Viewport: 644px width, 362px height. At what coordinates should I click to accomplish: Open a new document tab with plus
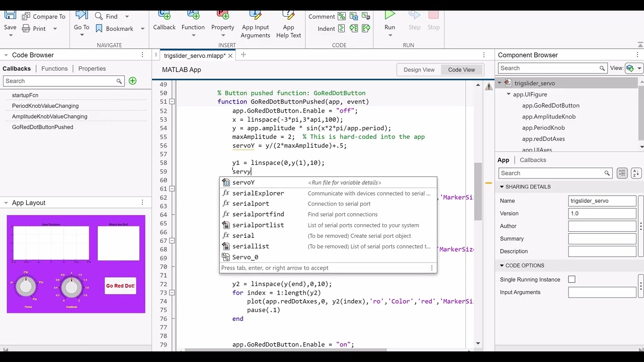[x=244, y=55]
